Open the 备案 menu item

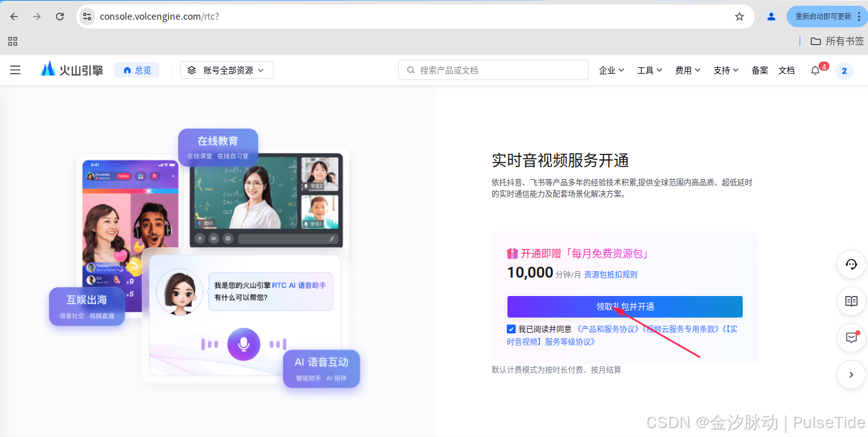click(x=760, y=71)
